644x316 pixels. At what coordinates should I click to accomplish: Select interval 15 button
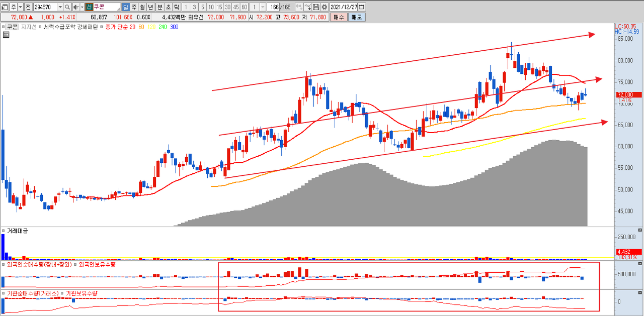(219, 7)
